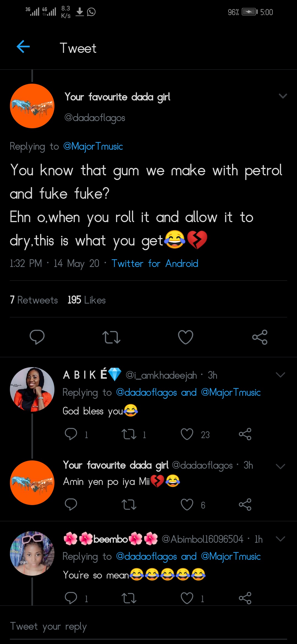The image size is (297, 644).
Task: Open options chevron on beembo's reply
Action: [x=280, y=539]
